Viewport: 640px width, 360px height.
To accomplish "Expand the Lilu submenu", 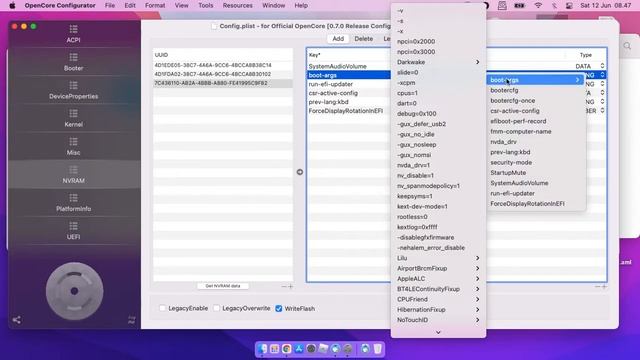I will coord(438,258).
